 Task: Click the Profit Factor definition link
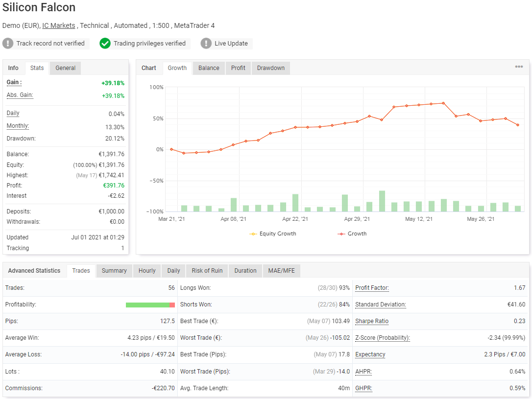click(371, 287)
